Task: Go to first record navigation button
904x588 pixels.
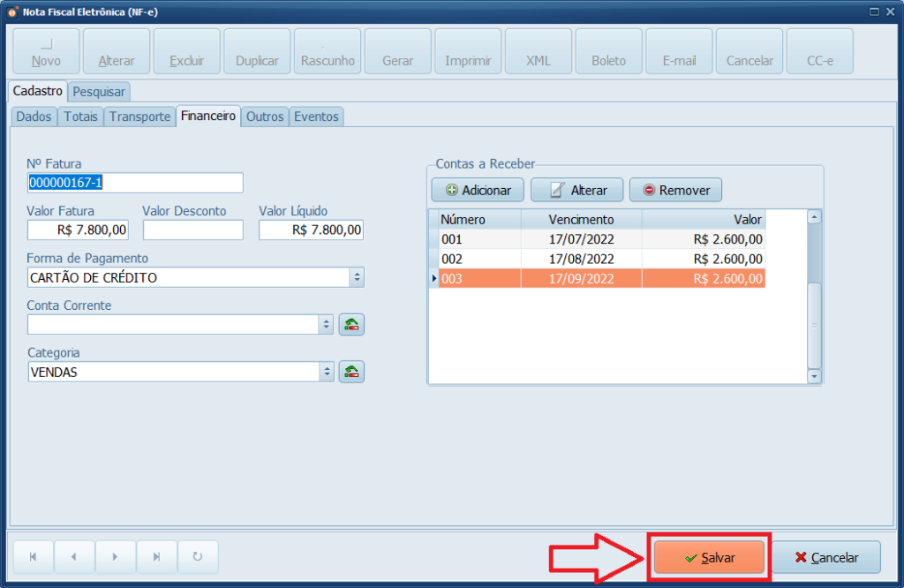Action: (x=34, y=557)
